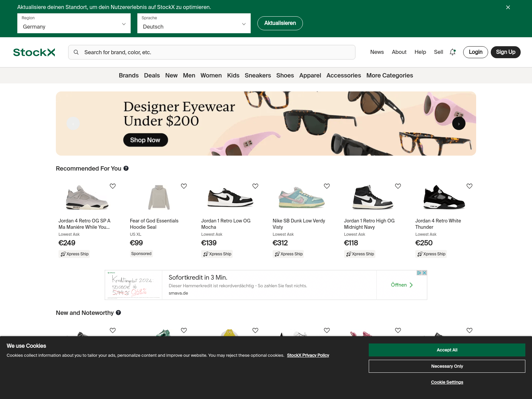Click the Sign Up button
Screen dimensions: 532x399
[x=506, y=52]
